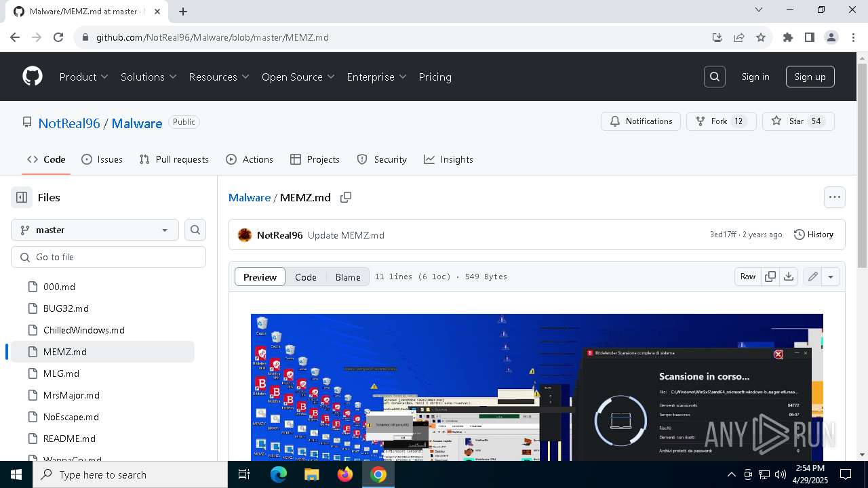Image resolution: width=868 pixels, height=488 pixels.
Task: Open the three-dots more file actions menu
Action: point(835,197)
